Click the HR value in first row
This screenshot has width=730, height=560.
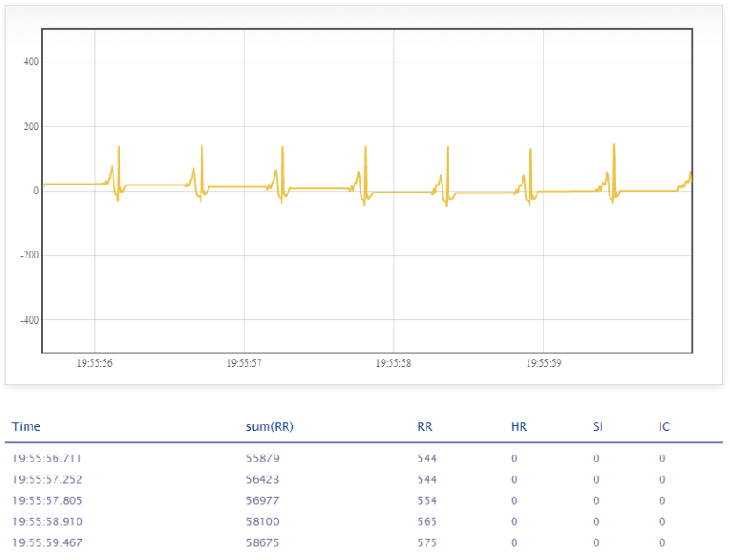tap(514, 457)
